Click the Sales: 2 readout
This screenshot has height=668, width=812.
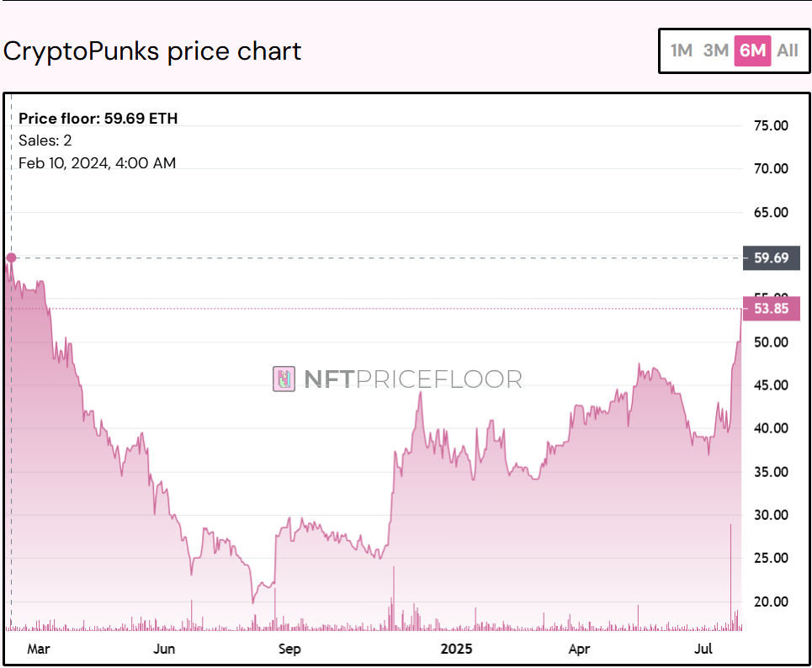pyautogui.click(x=45, y=140)
